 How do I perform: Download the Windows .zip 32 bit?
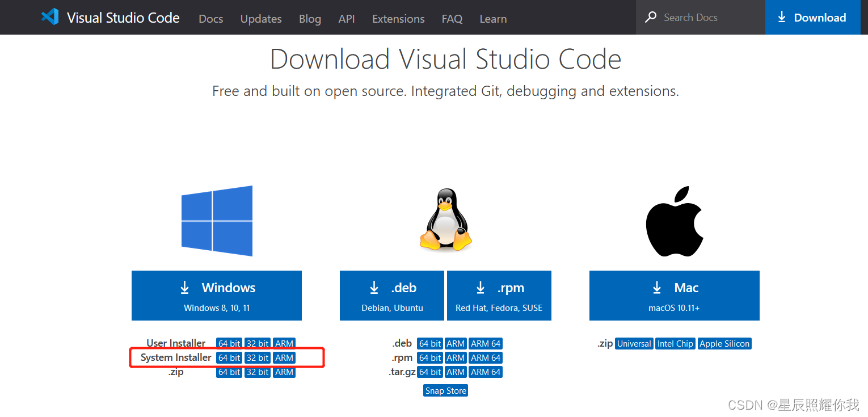click(x=258, y=372)
